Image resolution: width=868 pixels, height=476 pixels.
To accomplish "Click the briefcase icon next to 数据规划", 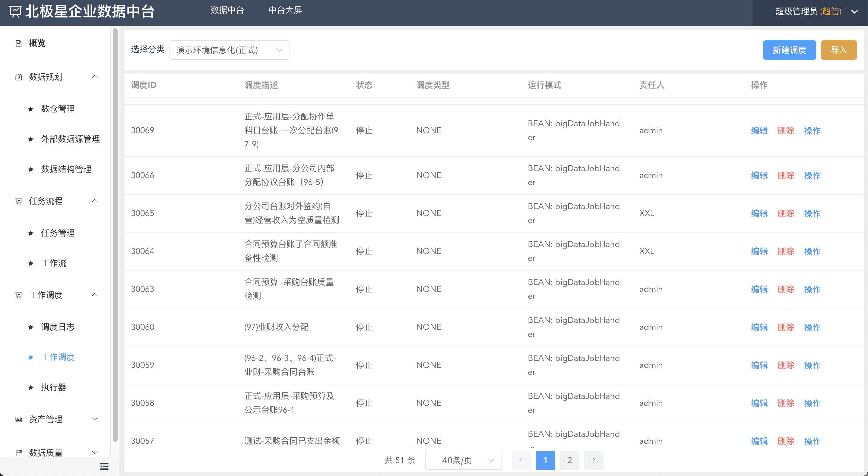I will pos(18,77).
